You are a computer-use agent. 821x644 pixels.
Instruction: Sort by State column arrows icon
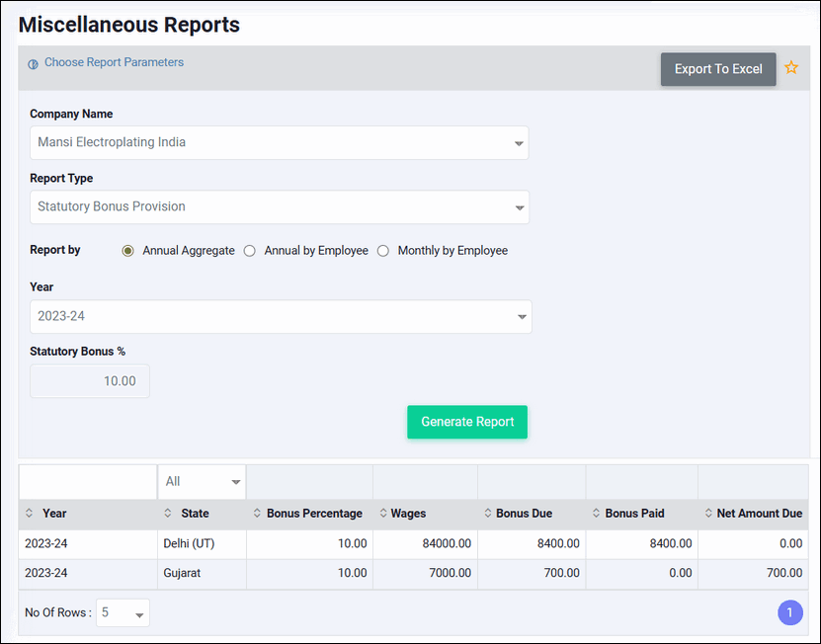[167, 514]
